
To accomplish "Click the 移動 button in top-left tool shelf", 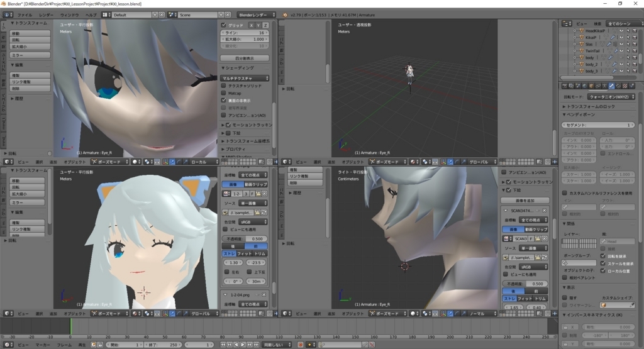I will point(30,33).
